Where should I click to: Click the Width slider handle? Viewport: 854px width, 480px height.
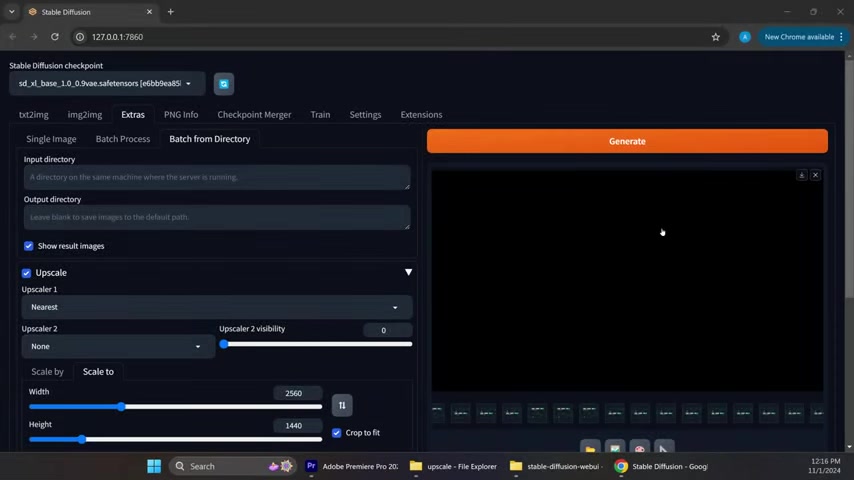point(121,407)
